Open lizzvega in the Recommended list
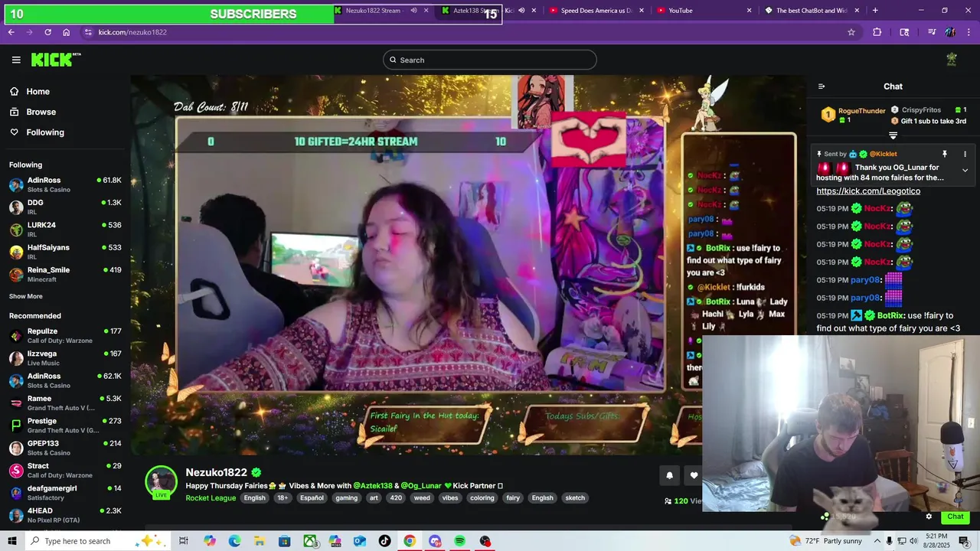Viewport: 980px width, 551px height. [65, 358]
